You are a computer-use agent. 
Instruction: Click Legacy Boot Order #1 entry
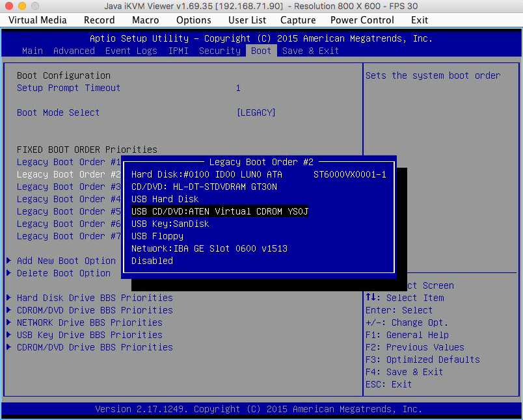(x=68, y=162)
